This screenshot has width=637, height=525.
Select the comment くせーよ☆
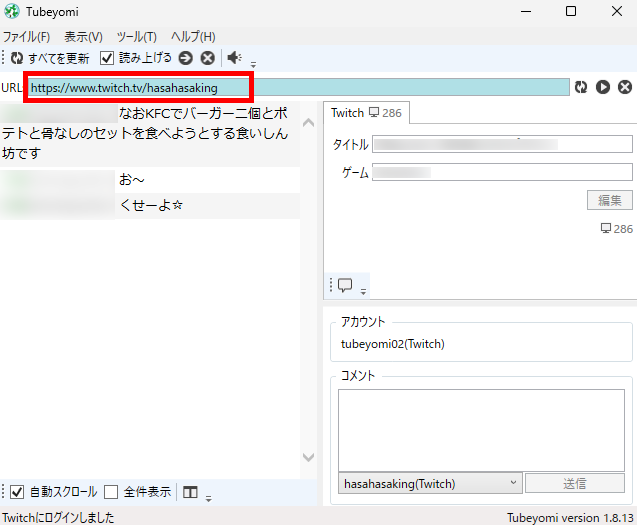pyautogui.click(x=150, y=206)
